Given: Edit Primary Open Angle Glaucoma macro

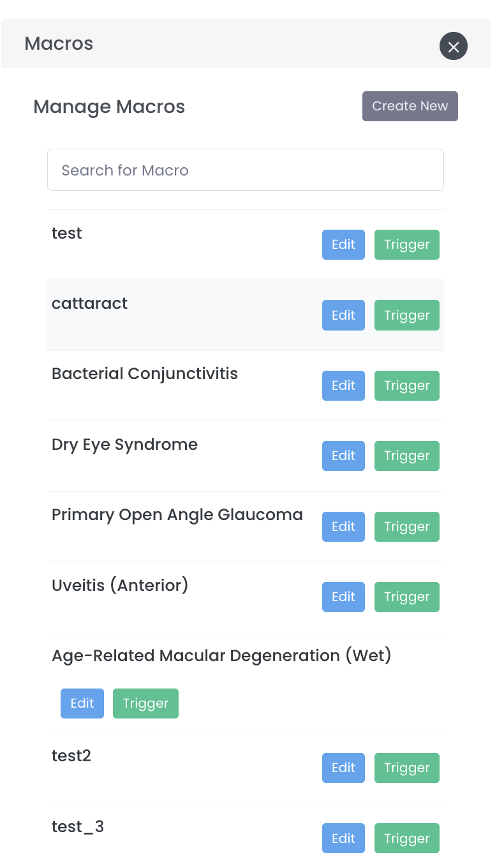Looking at the screenshot, I should 343,526.
